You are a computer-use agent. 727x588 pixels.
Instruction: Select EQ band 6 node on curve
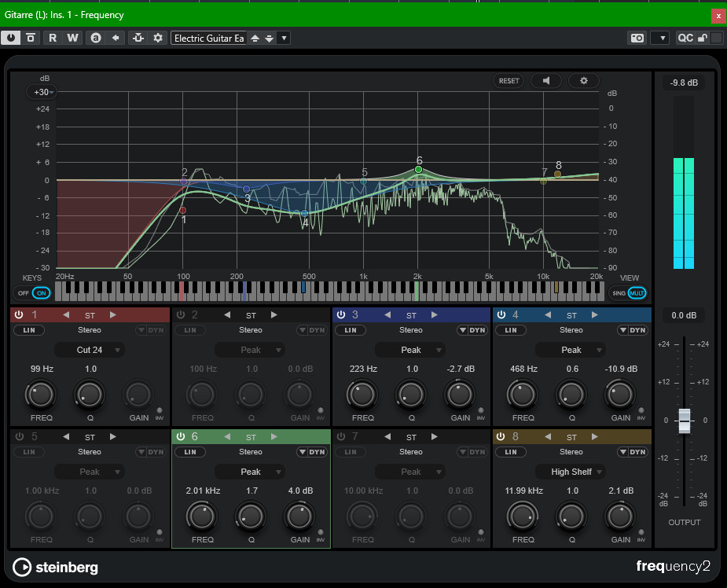pos(419,169)
